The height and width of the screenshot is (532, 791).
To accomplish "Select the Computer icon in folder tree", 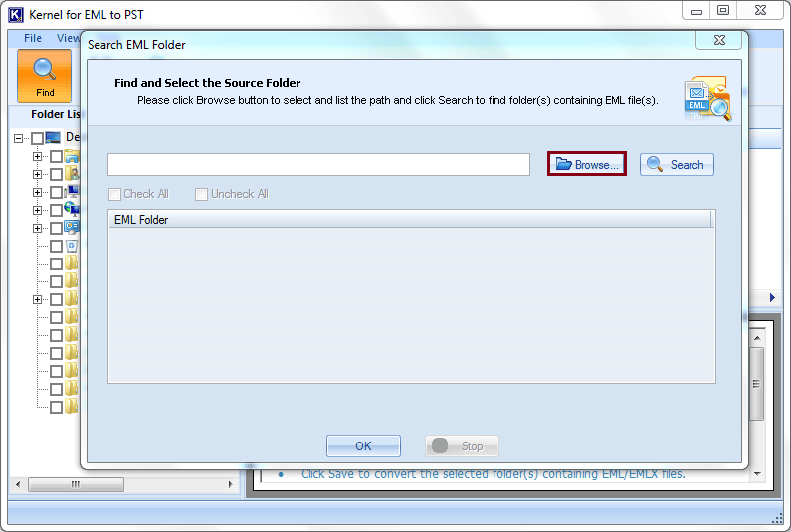I will [73, 192].
